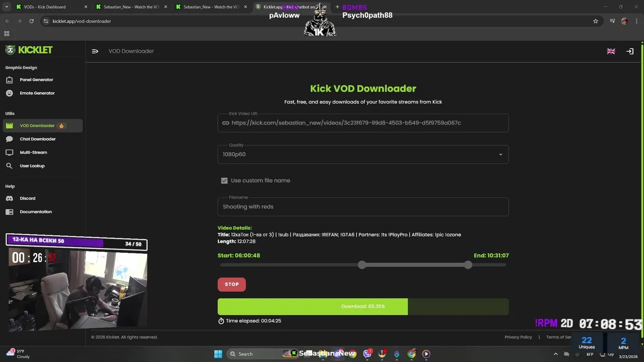Select the VOD Downloader sidebar icon
Image resolution: width=644 pixels, height=362 pixels.
click(9, 126)
